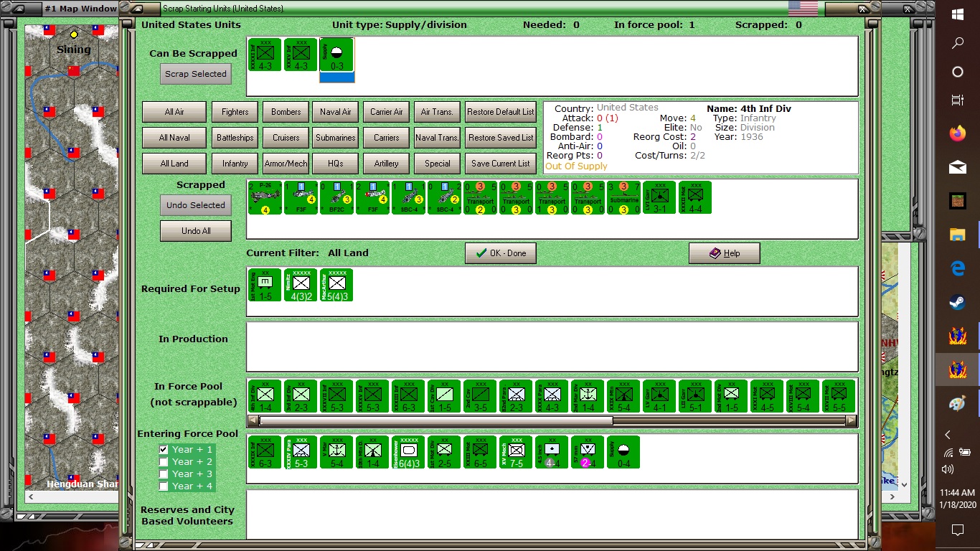Open File Explorer from the taskbar
This screenshot has height=551, width=980.
point(957,235)
